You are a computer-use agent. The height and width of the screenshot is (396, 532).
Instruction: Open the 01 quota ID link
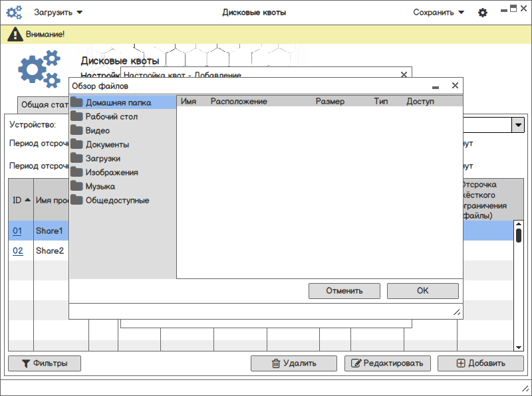17,231
